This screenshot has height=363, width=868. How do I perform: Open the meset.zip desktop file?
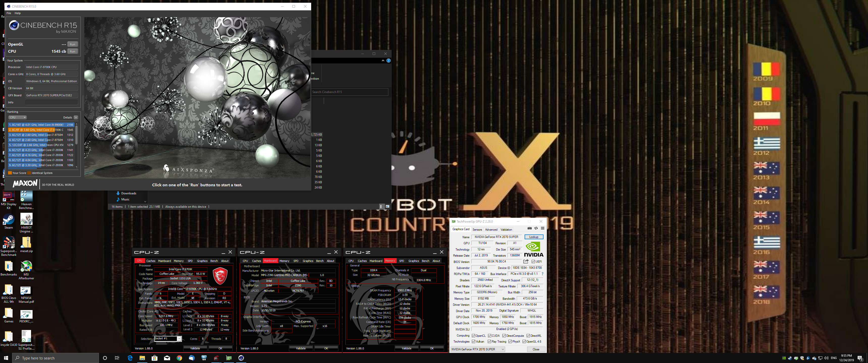point(26,245)
